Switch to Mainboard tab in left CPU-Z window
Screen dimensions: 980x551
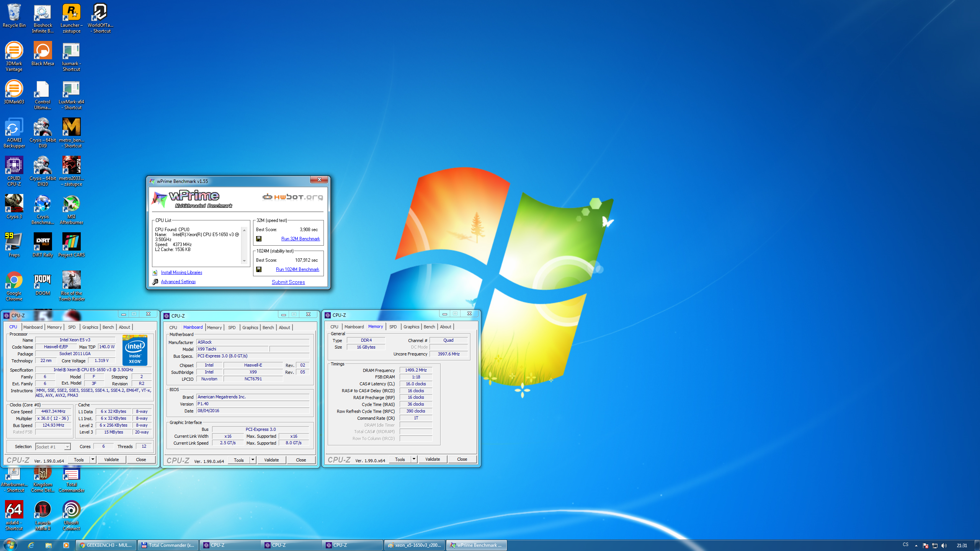pyautogui.click(x=33, y=327)
